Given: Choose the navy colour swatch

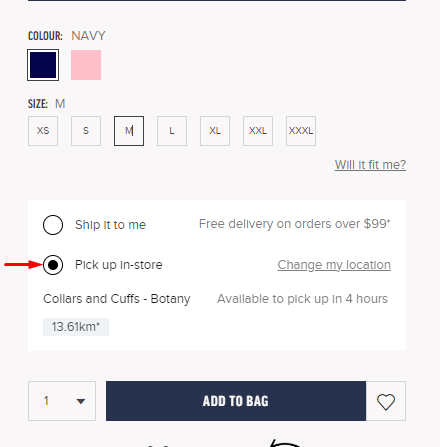Looking at the screenshot, I should (x=43, y=65).
